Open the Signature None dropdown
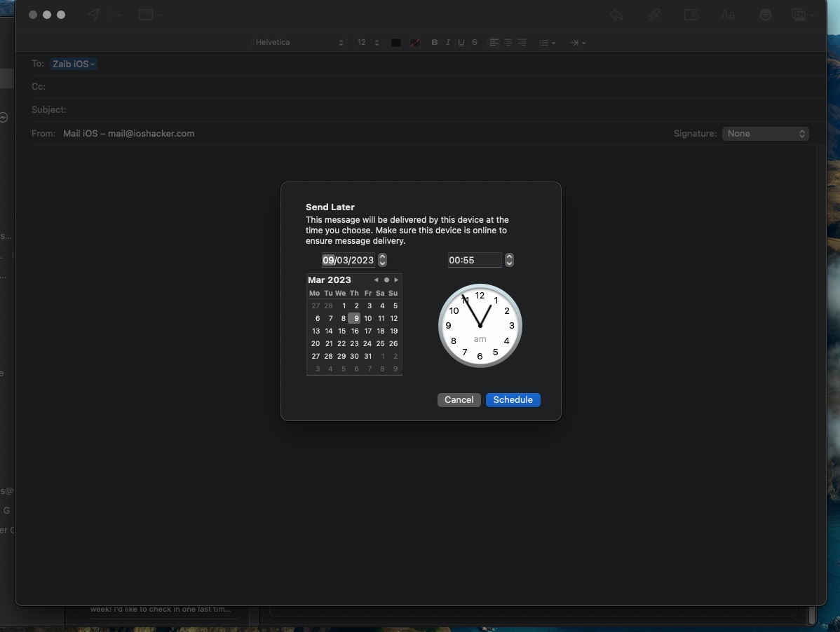Image resolution: width=840 pixels, height=632 pixels. 766,134
